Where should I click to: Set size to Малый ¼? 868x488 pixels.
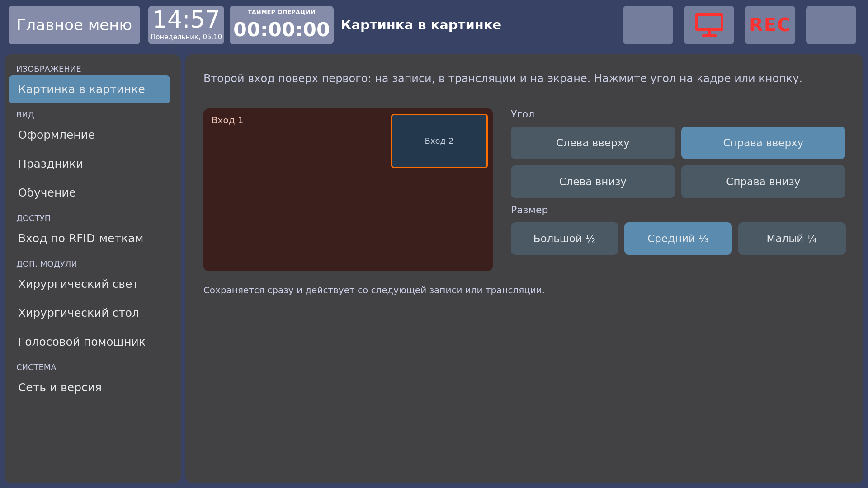pyautogui.click(x=792, y=239)
